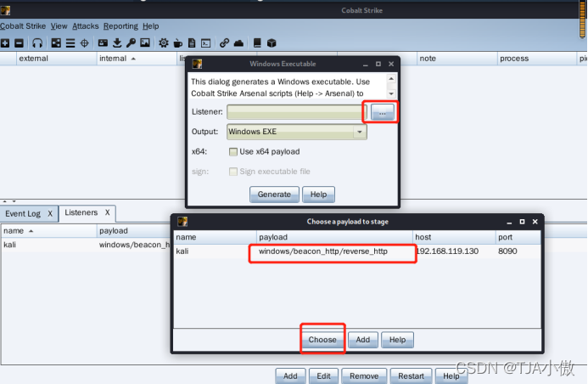
Task: Select the Listeners tab
Action: tap(81, 212)
